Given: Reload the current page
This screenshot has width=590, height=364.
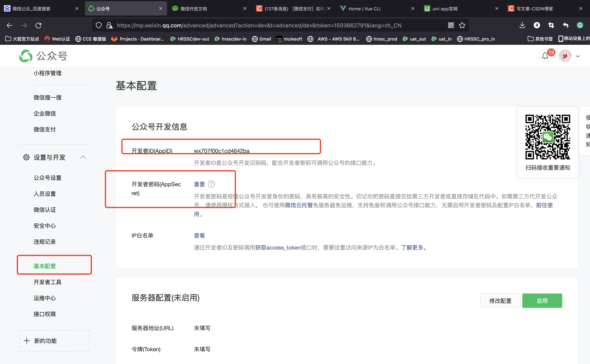Looking at the screenshot, I should (39, 25).
